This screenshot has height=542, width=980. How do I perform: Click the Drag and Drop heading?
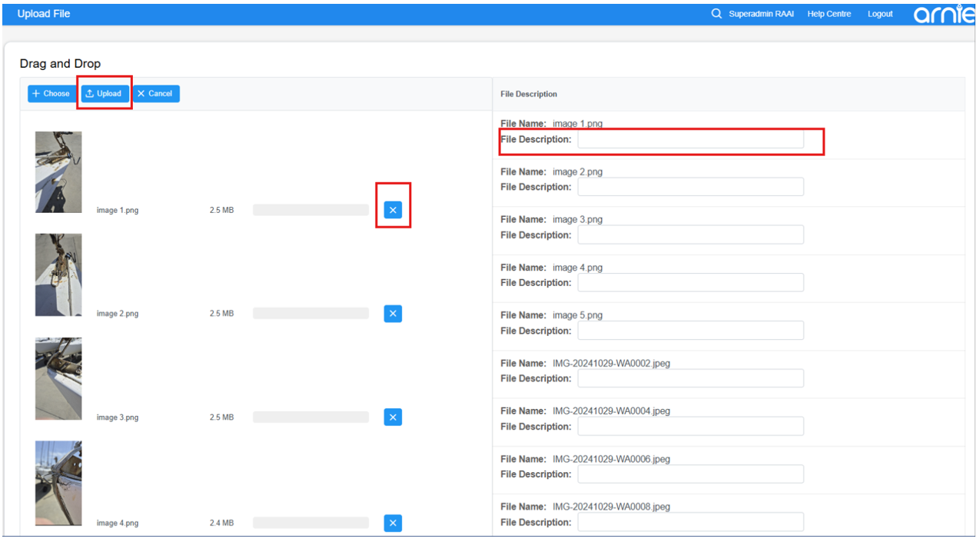point(60,64)
